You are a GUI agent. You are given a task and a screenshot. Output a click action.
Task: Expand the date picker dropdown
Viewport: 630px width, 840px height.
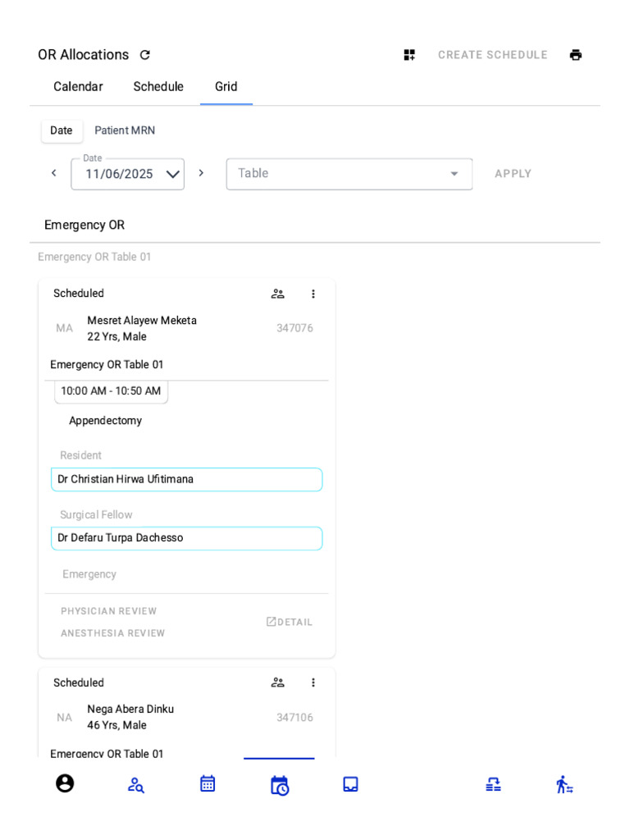pos(173,174)
